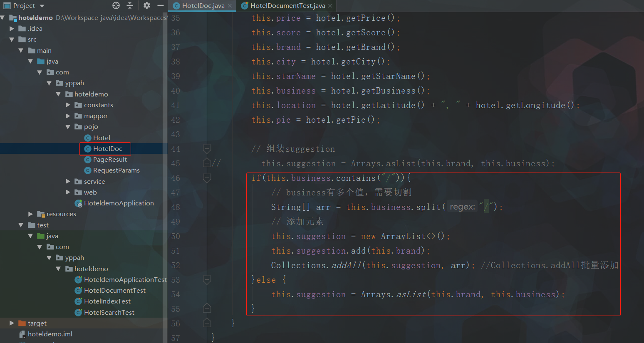This screenshot has height=343, width=644.
Task: Switch to HotelDocumentTest.java tab
Action: (x=287, y=6)
